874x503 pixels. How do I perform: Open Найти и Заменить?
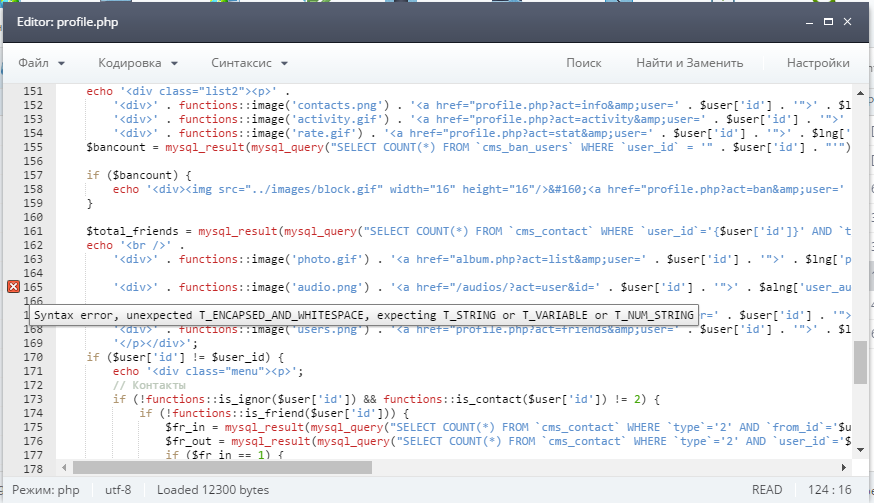tap(689, 63)
